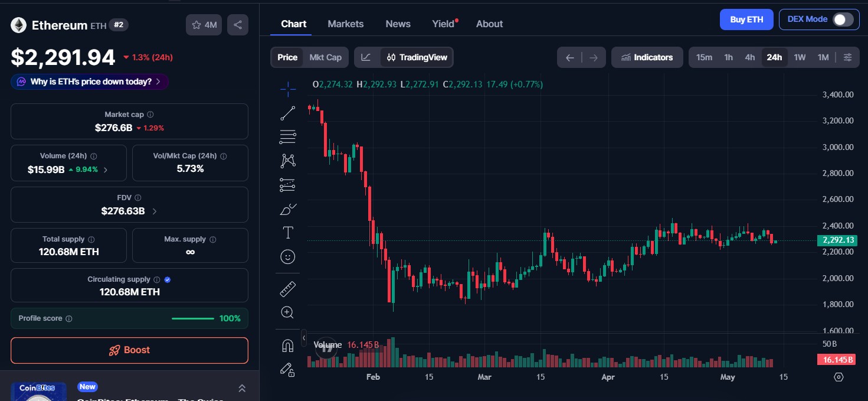Set interval to 15m
The width and height of the screenshot is (868, 401).
point(704,57)
